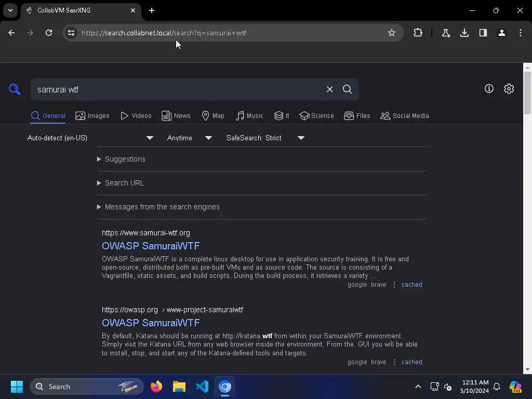
Task: Open the Auto-detect (en-US) language dropdown
Action: point(90,138)
